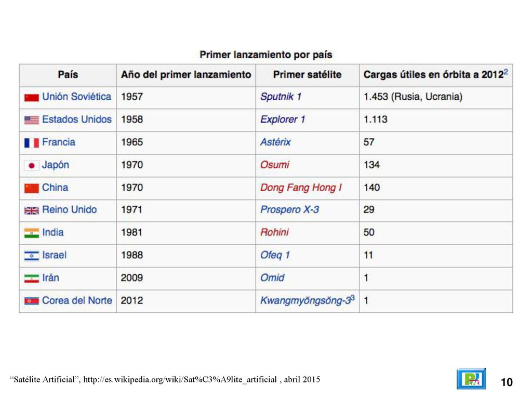Follow the Prospero X-3 link
532x399 pixels.
(289, 210)
